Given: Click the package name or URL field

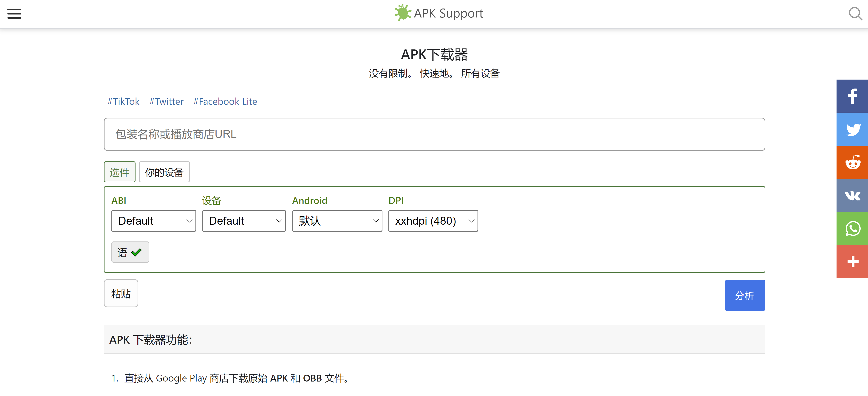Looking at the screenshot, I should [434, 134].
